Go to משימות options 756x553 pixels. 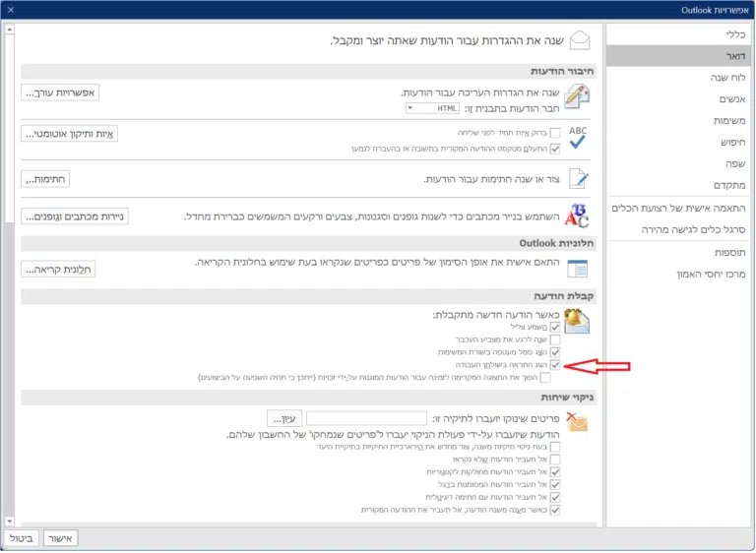tap(678, 120)
